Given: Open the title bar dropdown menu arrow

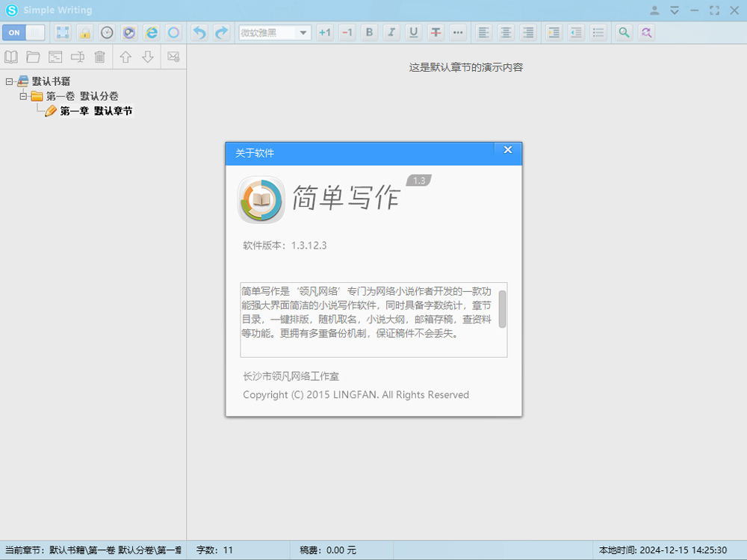Looking at the screenshot, I should point(674,10).
